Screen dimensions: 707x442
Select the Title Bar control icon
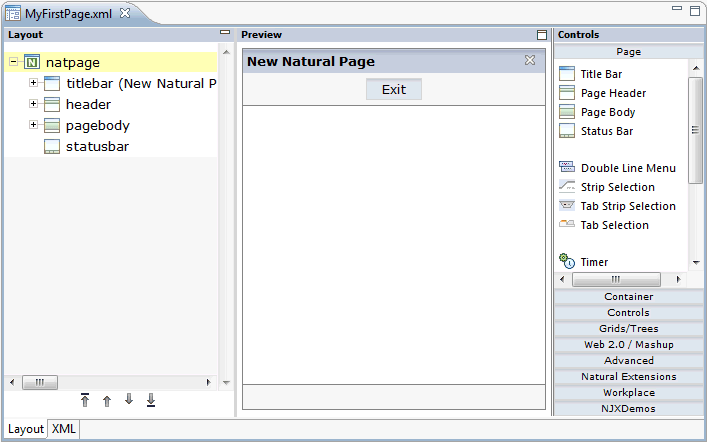(567, 74)
